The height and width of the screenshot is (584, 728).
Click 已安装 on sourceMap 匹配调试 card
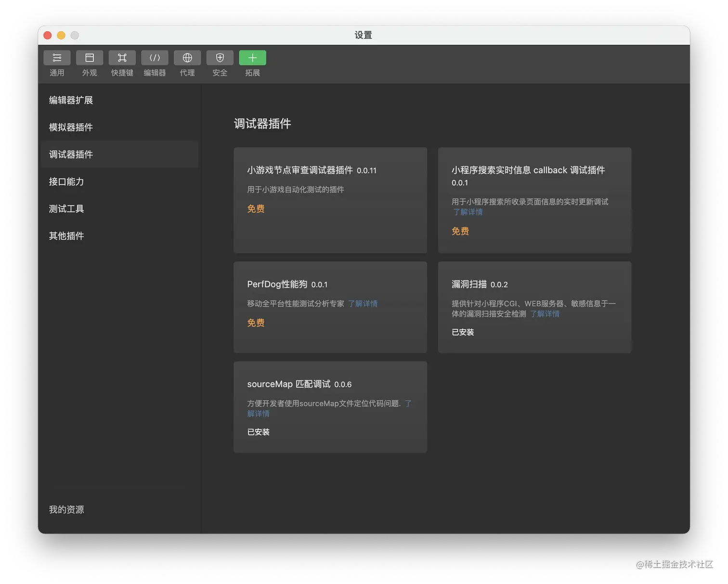point(259,432)
